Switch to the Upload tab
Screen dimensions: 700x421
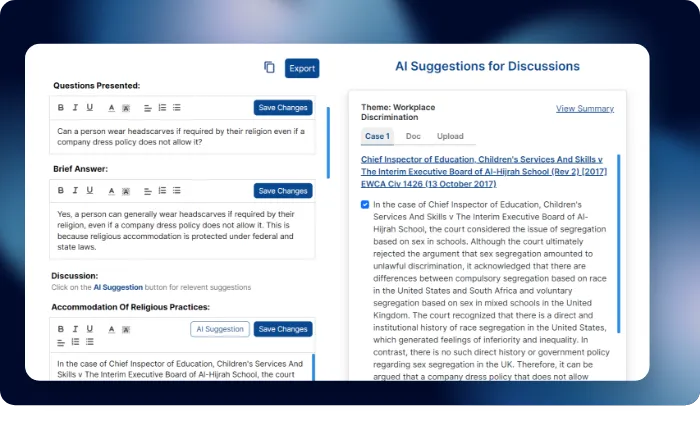[450, 136]
